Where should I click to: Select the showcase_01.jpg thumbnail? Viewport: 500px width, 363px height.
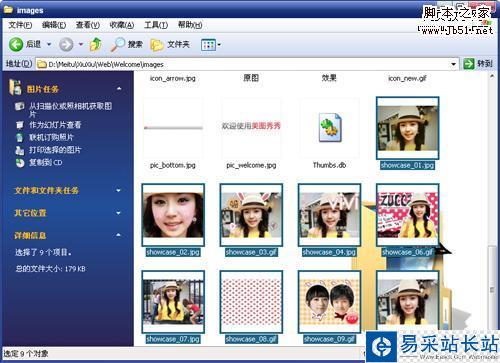(407, 128)
